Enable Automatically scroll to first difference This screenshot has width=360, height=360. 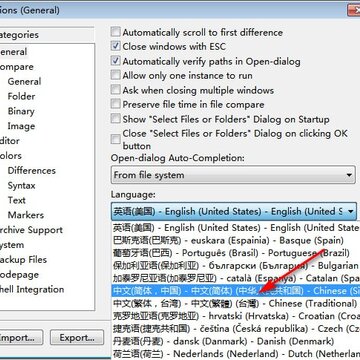point(116,32)
